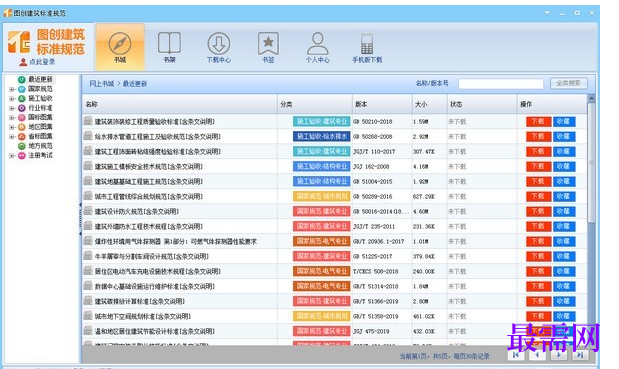Go to 下载中心 download center
619x369 pixels.
219,47
